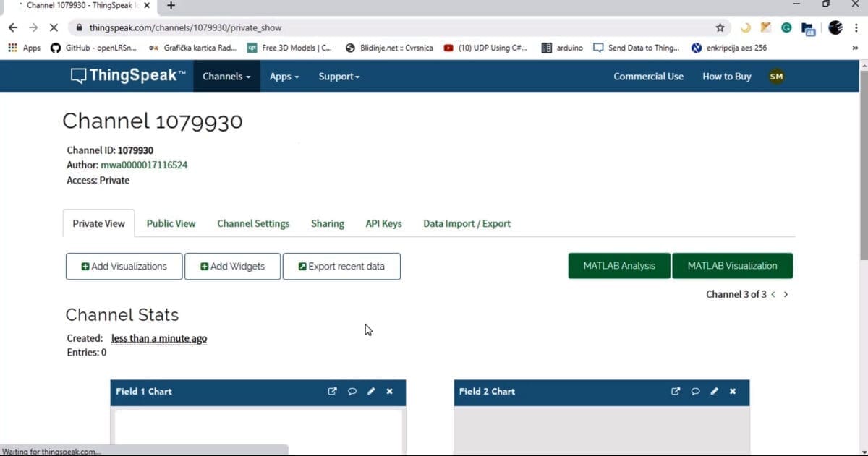
Task: Open the Channel Settings tab
Action: tap(253, 224)
